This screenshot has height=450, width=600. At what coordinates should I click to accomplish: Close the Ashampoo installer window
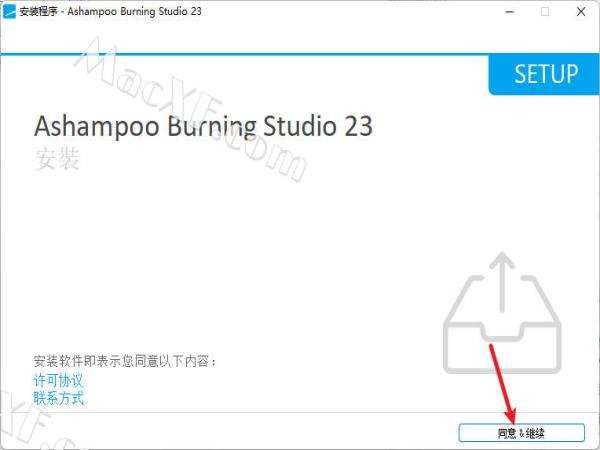pyautogui.click(x=581, y=12)
